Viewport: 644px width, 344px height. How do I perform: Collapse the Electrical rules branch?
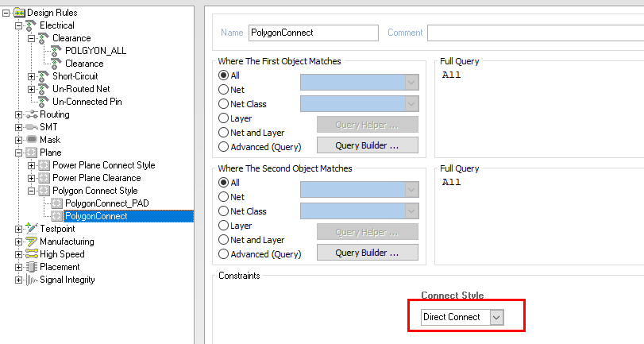(19, 25)
